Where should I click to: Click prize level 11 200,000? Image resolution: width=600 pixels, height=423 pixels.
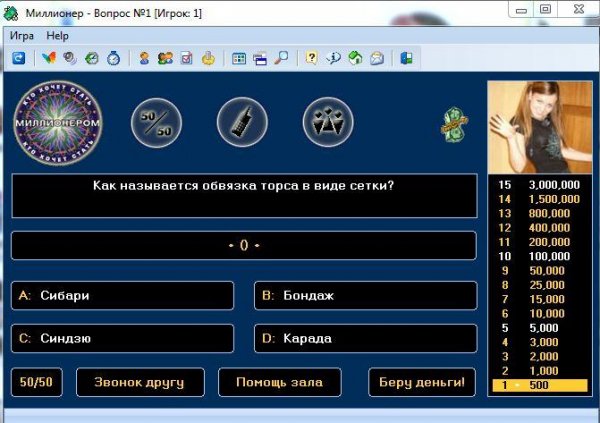tap(540, 242)
